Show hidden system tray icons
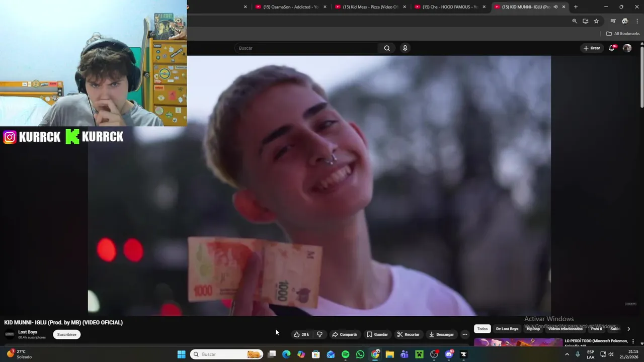The image size is (644, 362). pos(567,354)
